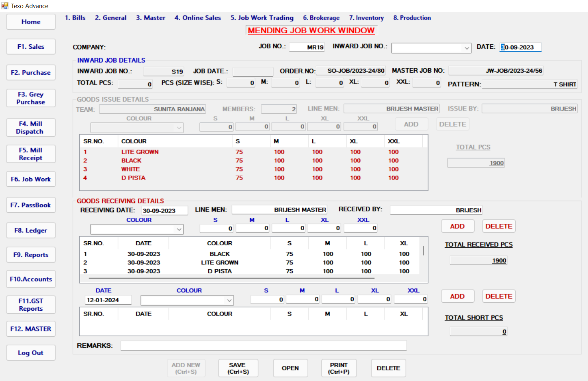The width and height of the screenshot is (588, 381).
Task: Open the 5. Job Work Trading menu
Action: pos(262,18)
